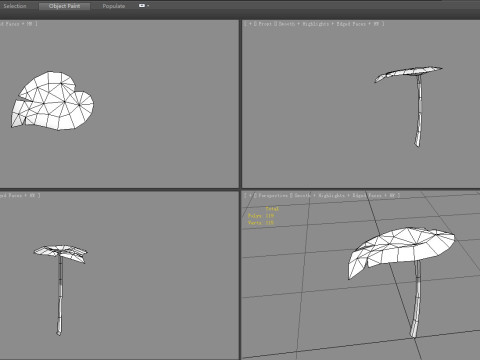Click the yellow Total statistics heading
Screen dimensions: 480x360
(x=272, y=209)
